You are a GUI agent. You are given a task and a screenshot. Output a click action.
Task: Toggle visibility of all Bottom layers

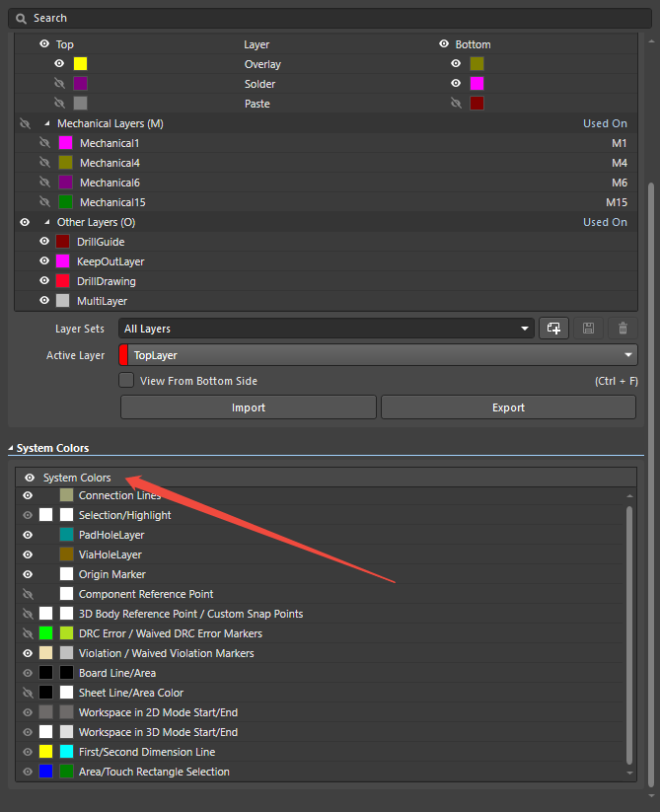444,44
